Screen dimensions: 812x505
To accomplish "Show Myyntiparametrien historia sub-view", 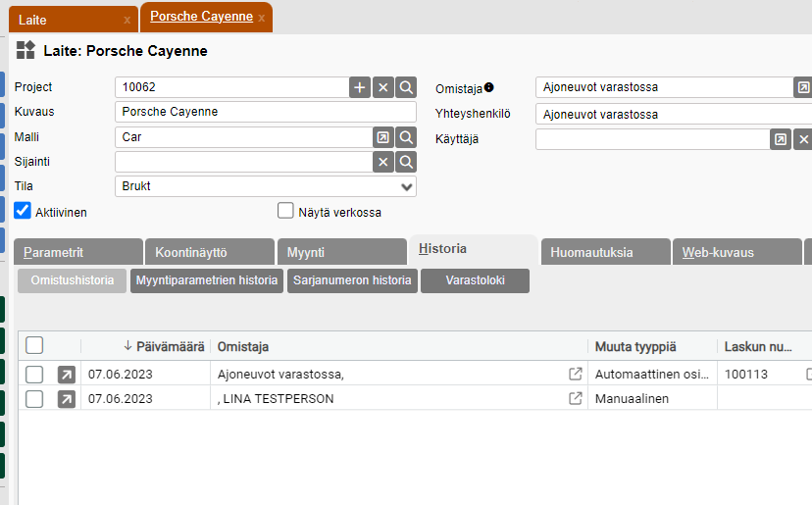I will click(207, 280).
